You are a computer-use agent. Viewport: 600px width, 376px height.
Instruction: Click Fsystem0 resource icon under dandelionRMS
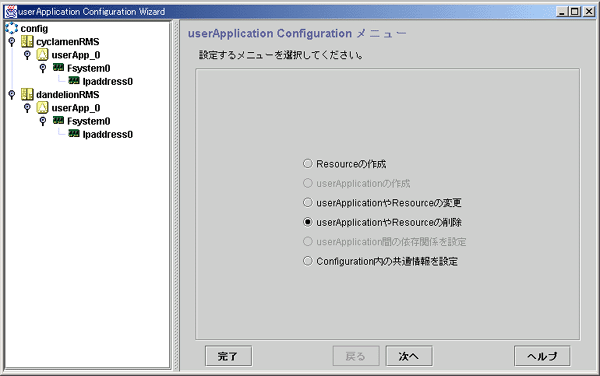(59, 120)
